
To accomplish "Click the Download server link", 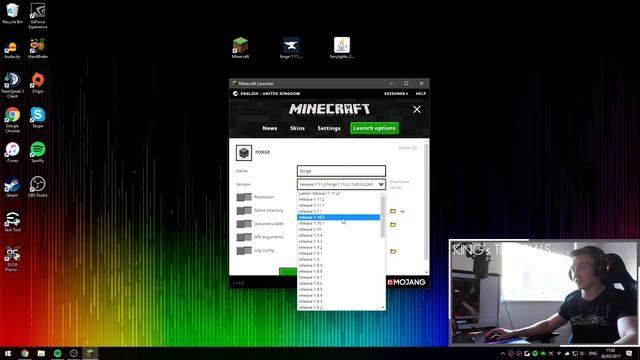I will [x=399, y=184].
